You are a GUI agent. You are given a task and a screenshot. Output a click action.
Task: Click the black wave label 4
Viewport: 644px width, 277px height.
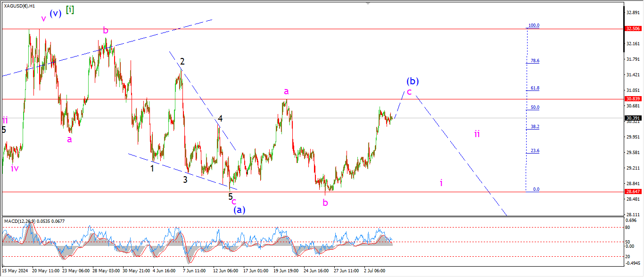coord(220,118)
